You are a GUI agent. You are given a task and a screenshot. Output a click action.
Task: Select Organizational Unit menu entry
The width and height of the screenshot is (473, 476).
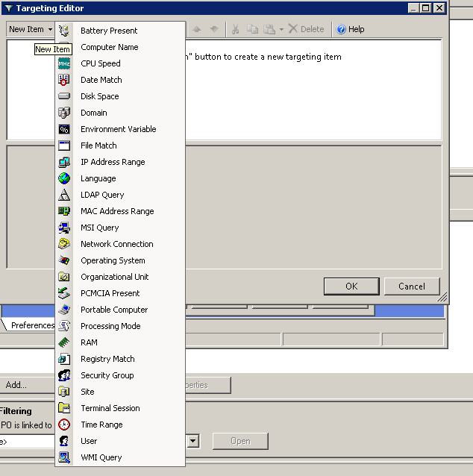pos(120,277)
